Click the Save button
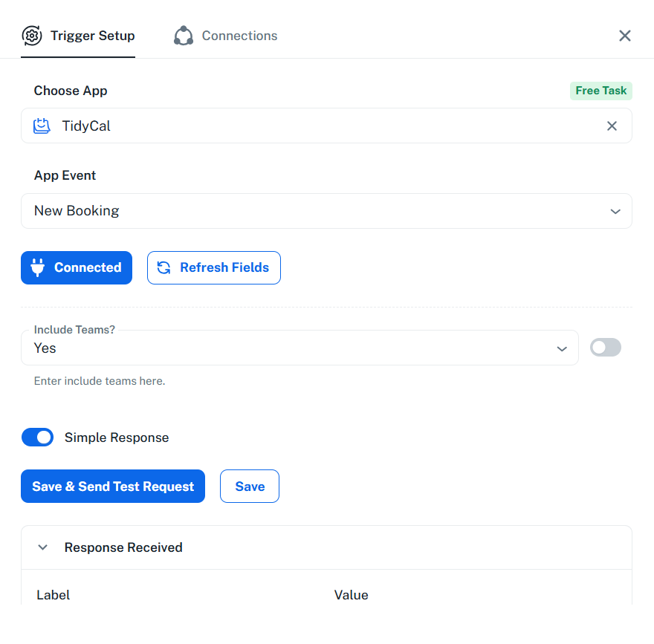The height and width of the screenshot is (644, 654). [250, 487]
